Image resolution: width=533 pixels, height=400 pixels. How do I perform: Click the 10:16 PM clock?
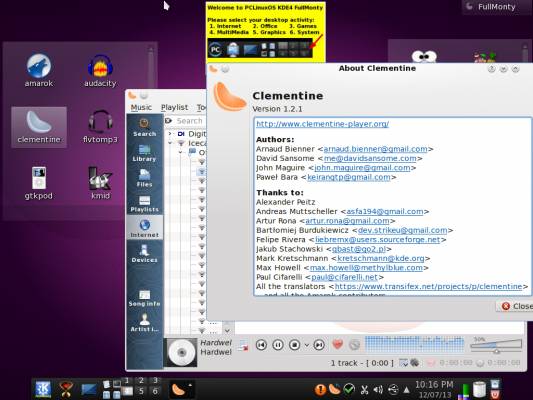point(434,385)
